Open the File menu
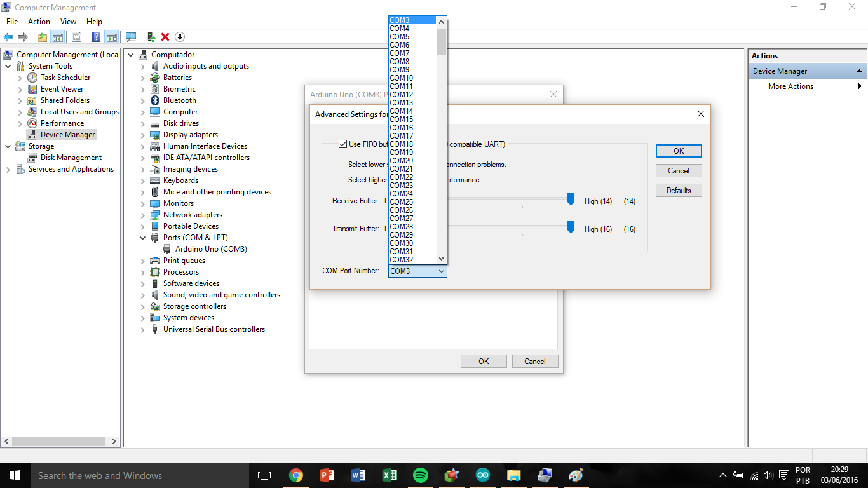 (x=12, y=22)
